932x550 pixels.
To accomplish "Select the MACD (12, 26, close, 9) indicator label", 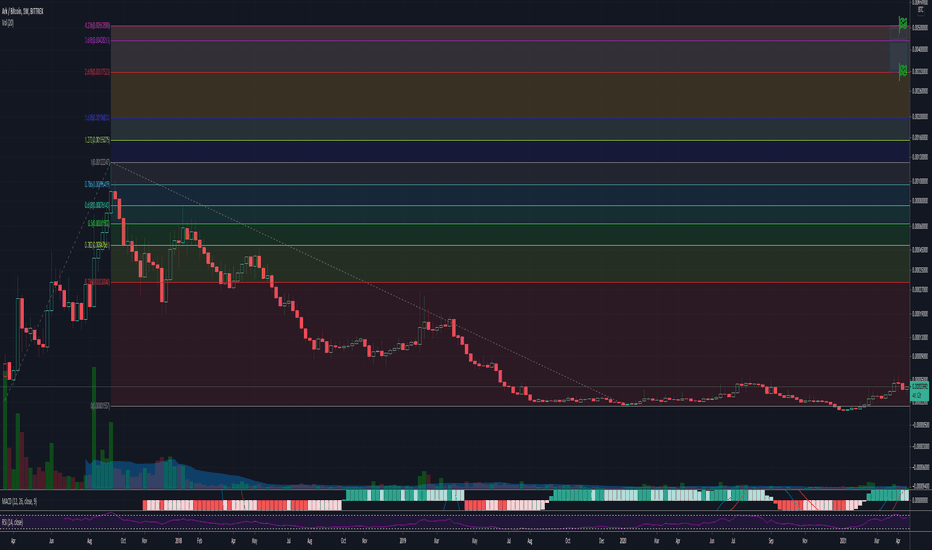I will tap(19, 502).
